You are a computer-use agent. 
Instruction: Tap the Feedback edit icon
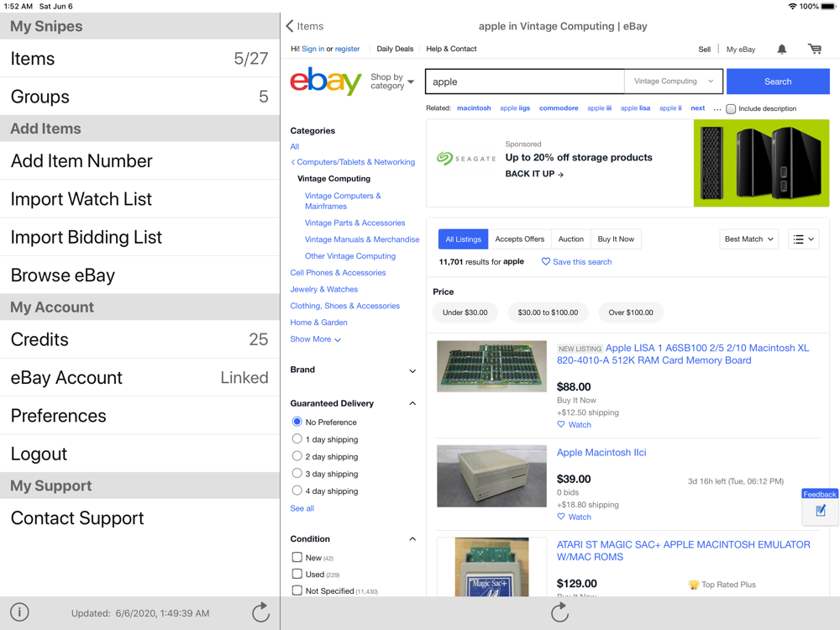click(x=820, y=511)
